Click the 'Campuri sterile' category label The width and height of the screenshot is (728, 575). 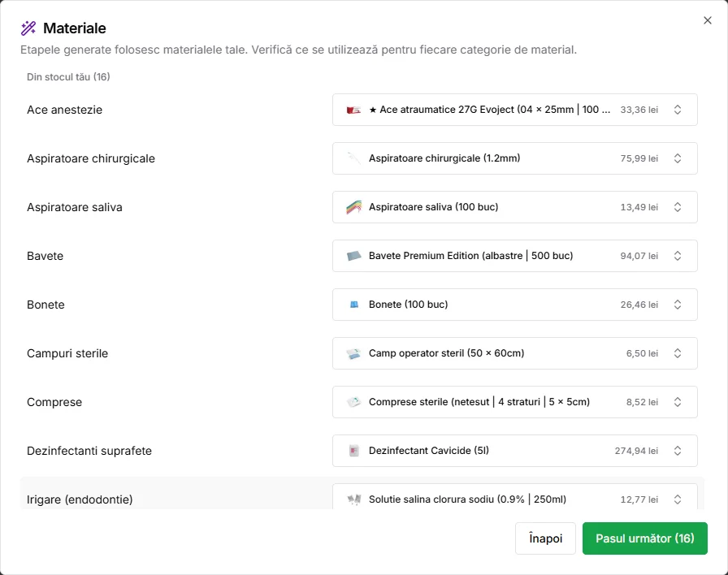coord(67,353)
